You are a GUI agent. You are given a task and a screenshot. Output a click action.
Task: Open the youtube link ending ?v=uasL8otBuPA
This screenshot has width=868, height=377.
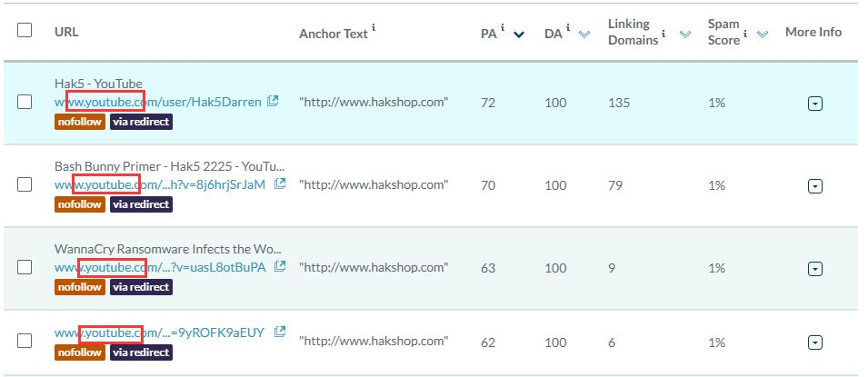(x=160, y=267)
